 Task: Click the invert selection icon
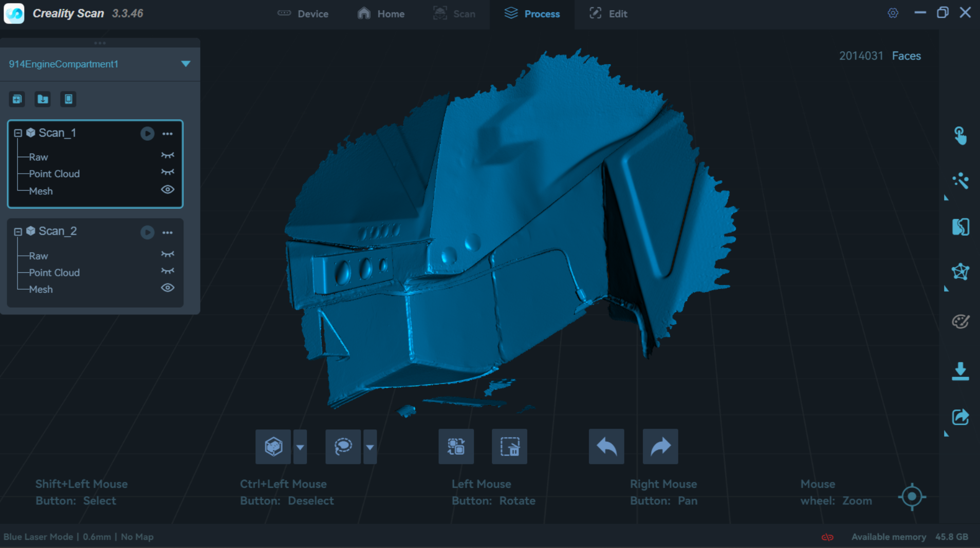click(456, 447)
